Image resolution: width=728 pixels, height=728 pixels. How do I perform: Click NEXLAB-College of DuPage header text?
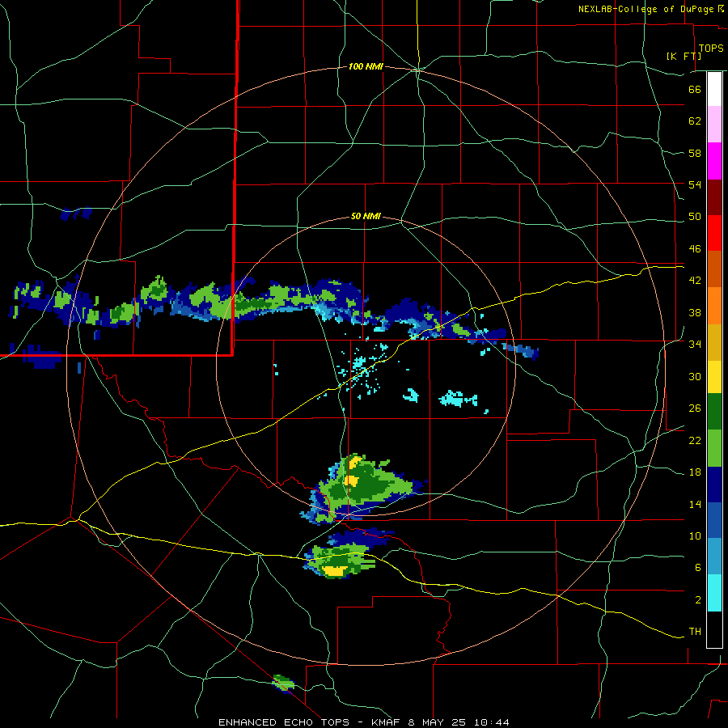645,9
